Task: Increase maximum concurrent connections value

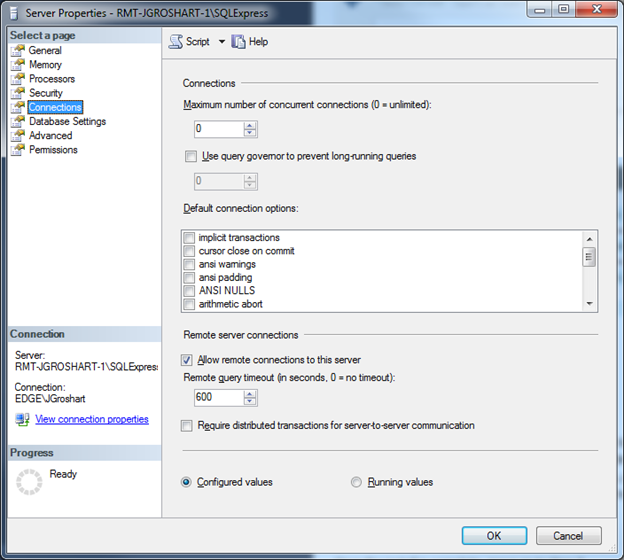Action: (250, 126)
